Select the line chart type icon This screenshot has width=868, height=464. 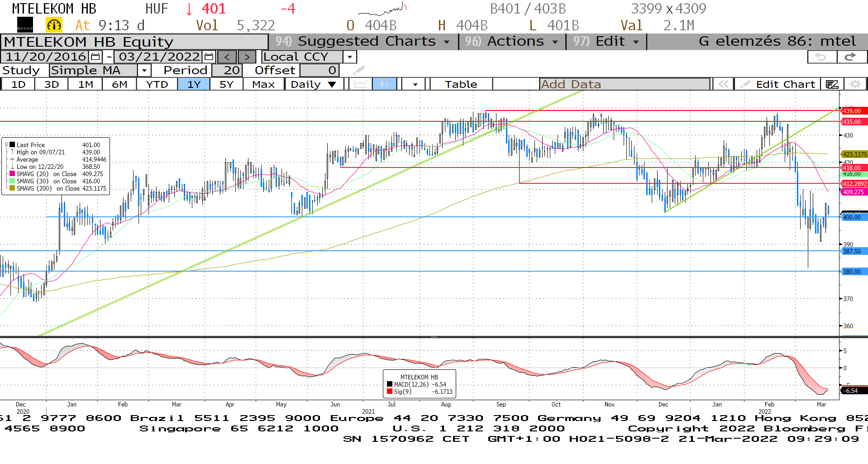361,84
